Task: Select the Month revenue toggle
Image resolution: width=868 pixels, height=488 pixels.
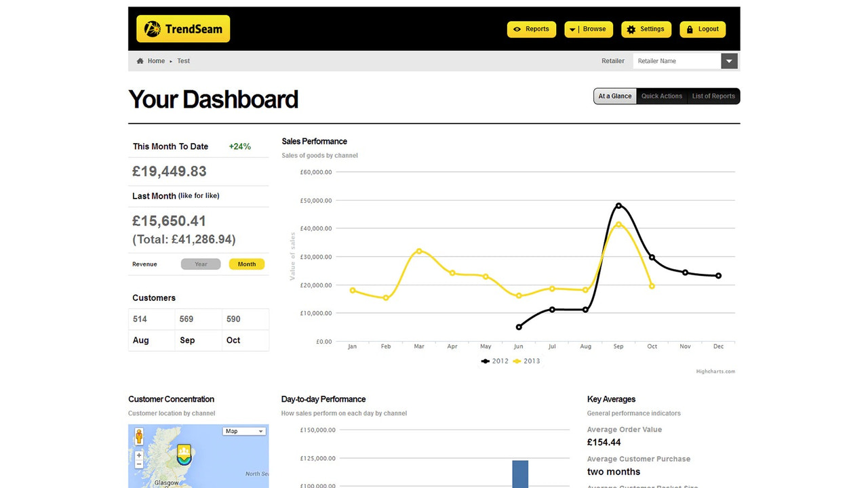Action: point(246,264)
